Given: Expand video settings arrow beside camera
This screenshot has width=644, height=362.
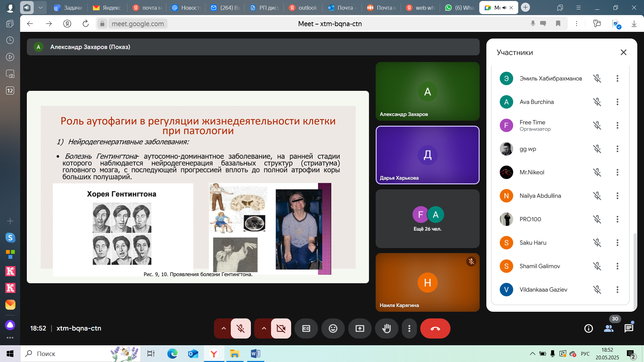Looking at the screenshot, I should click(264, 328).
